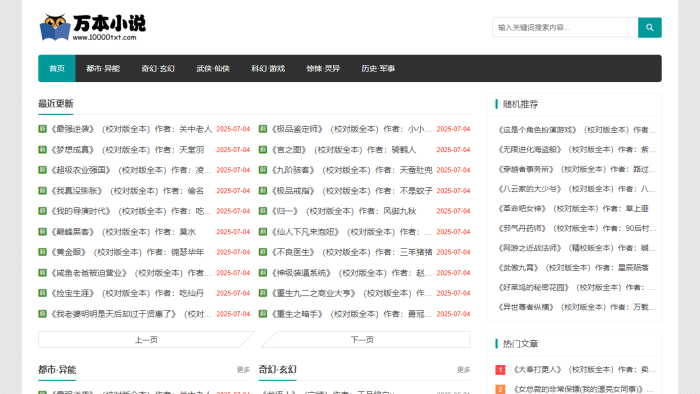Image resolution: width=700 pixels, height=394 pixels.
Task: Open recommended 《穿越者事务所》
Action: [576, 169]
